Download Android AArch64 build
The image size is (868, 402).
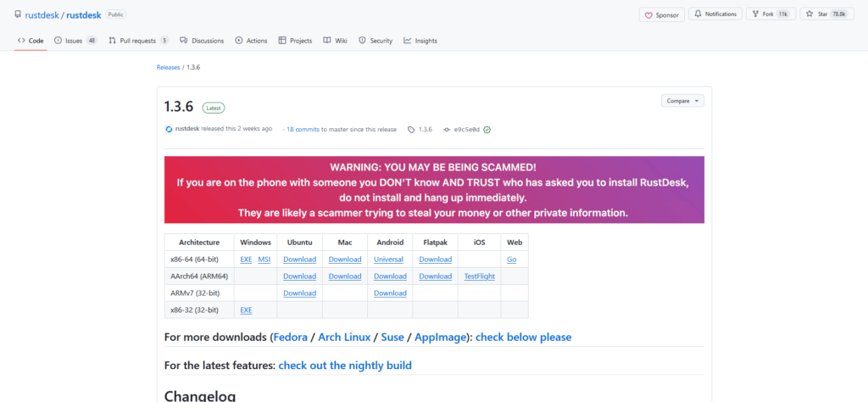pos(390,276)
